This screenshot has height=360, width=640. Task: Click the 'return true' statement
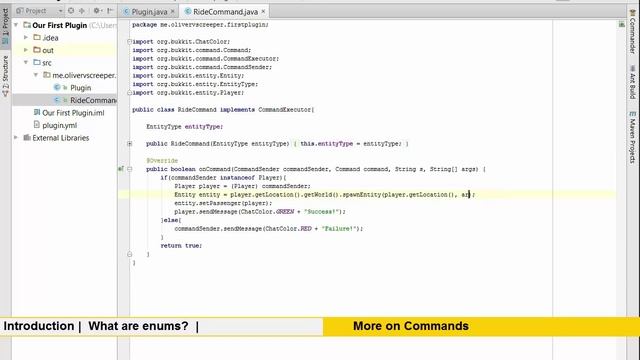(181, 246)
